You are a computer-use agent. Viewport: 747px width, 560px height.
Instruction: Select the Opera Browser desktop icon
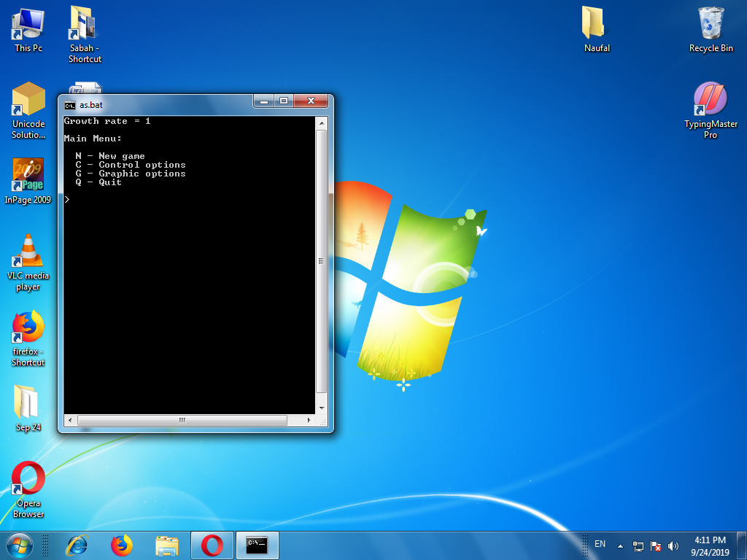pyautogui.click(x=28, y=490)
